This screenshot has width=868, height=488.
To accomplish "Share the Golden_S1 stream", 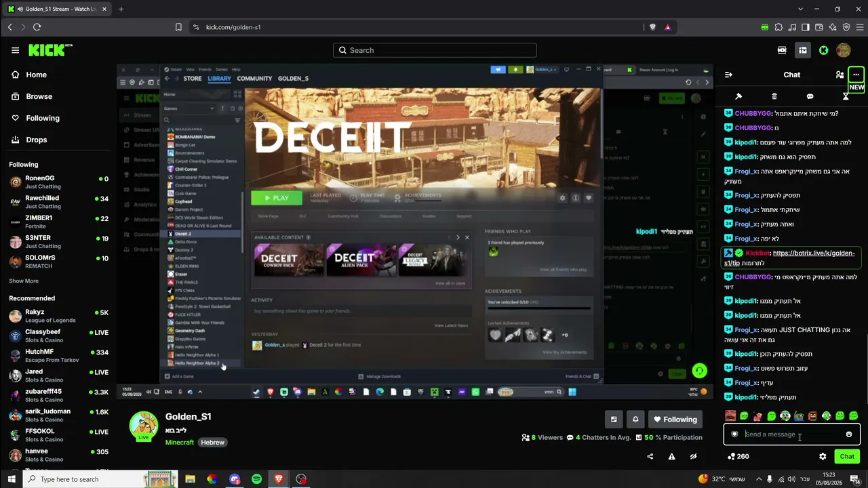I will coord(650,457).
